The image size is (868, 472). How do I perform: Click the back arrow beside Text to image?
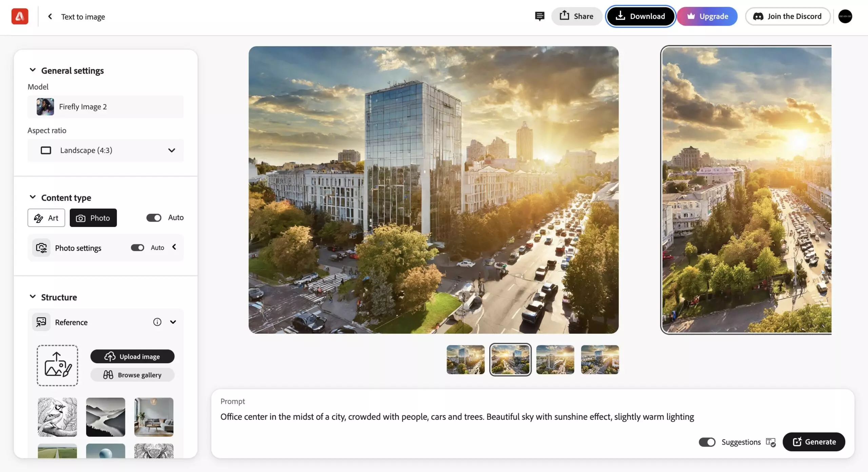(x=50, y=16)
